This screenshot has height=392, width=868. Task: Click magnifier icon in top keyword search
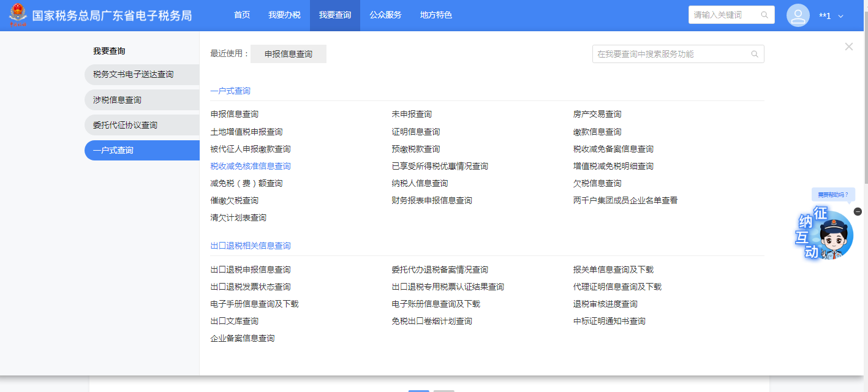coord(764,15)
